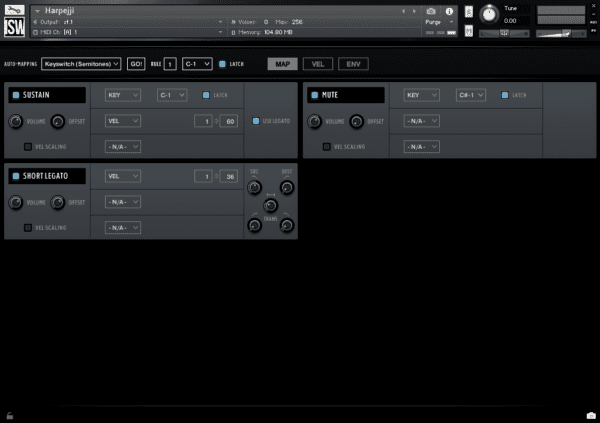Click the lower-left fade knob under TRANS
The height and width of the screenshot is (423, 600).
pos(254,225)
